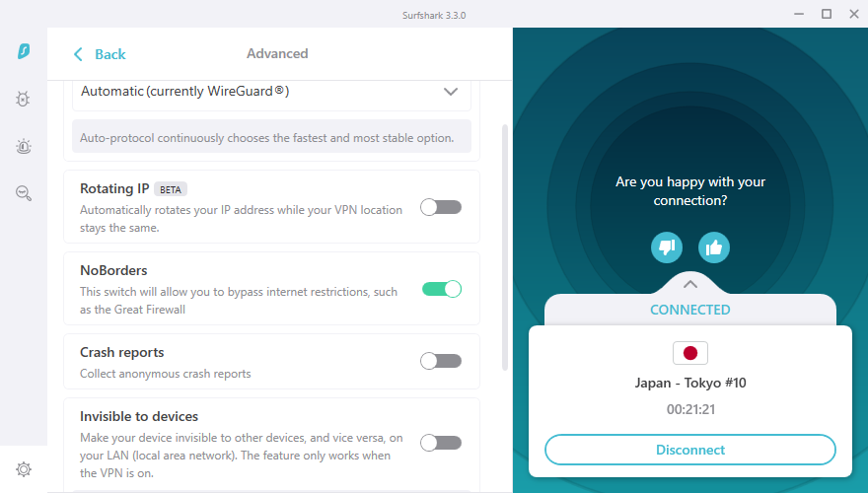
Task: Minimize the Surfshark window
Action: tap(799, 14)
